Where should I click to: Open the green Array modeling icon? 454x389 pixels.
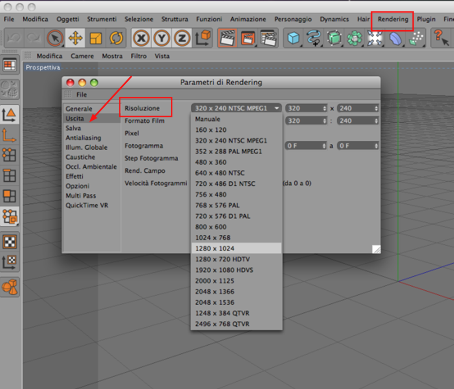354,38
